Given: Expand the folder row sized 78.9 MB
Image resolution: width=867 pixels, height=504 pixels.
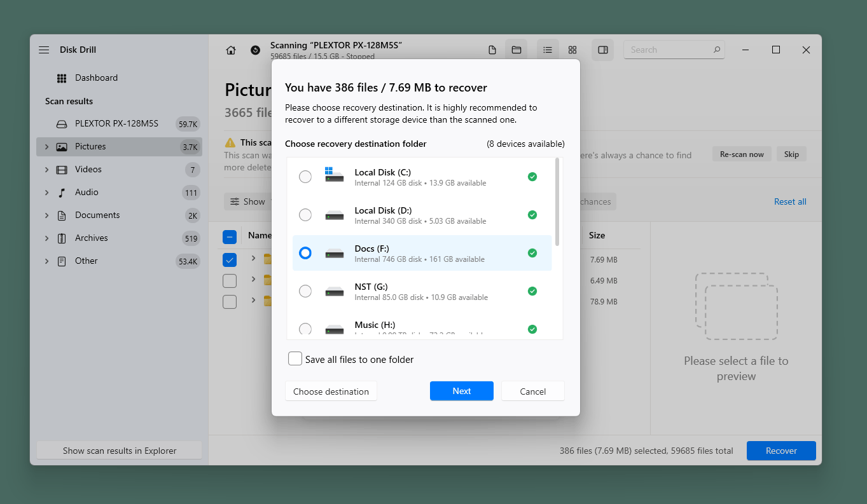Looking at the screenshot, I should click(x=253, y=300).
